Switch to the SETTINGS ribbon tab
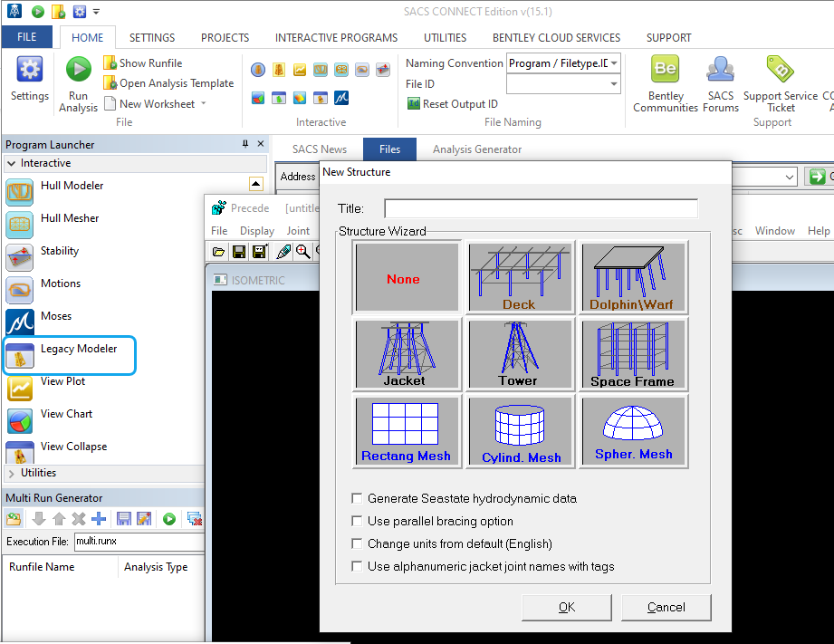Screen dimensions: 834x644 (x=152, y=38)
